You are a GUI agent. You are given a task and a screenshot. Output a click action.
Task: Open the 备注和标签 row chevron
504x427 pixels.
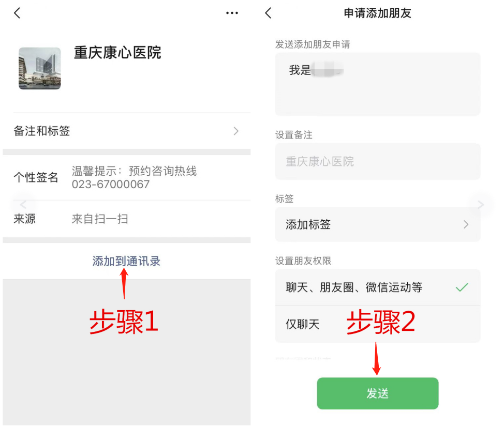click(236, 131)
